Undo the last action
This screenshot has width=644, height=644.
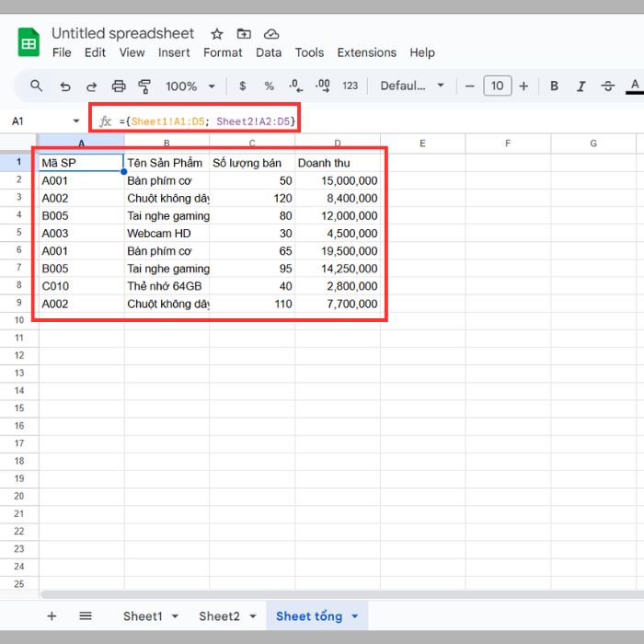tap(65, 86)
